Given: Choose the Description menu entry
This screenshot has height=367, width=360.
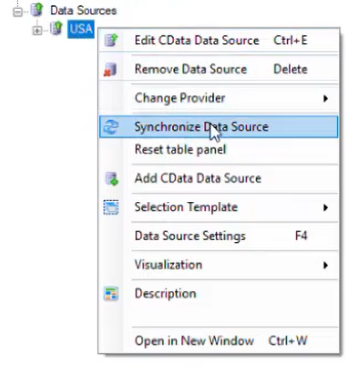Looking at the screenshot, I should (x=219, y=294).
